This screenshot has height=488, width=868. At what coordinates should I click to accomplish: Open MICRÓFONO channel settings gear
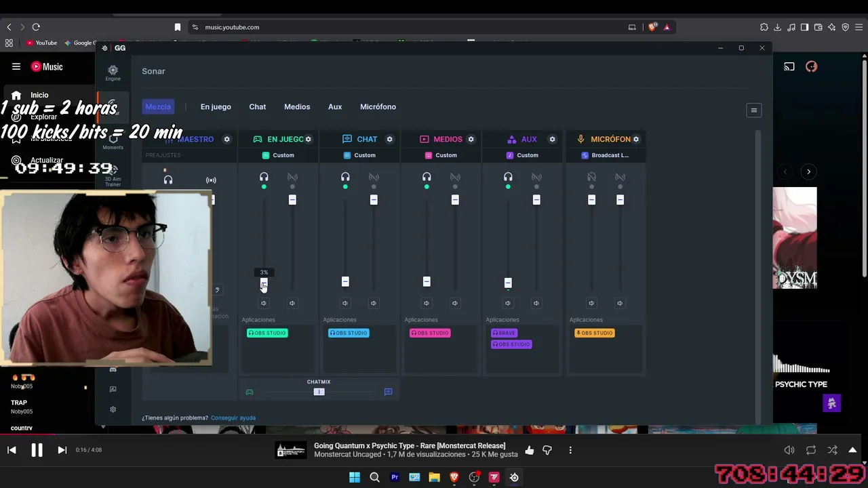(x=636, y=139)
